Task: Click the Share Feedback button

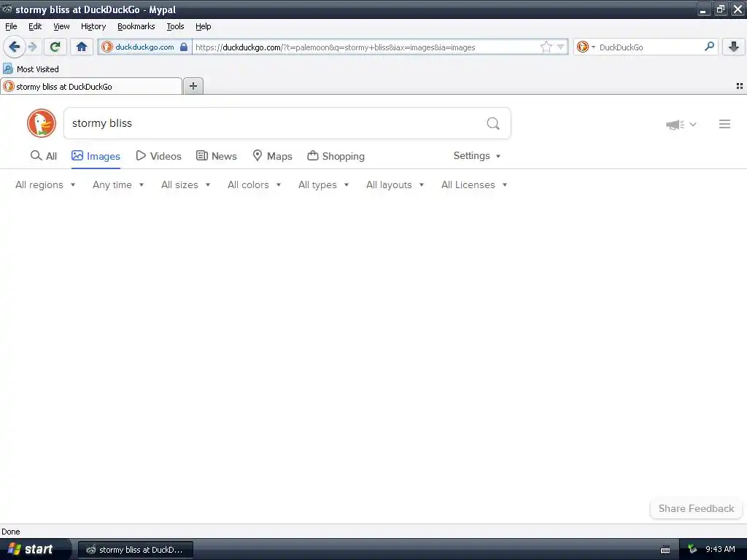Action: pos(696,508)
